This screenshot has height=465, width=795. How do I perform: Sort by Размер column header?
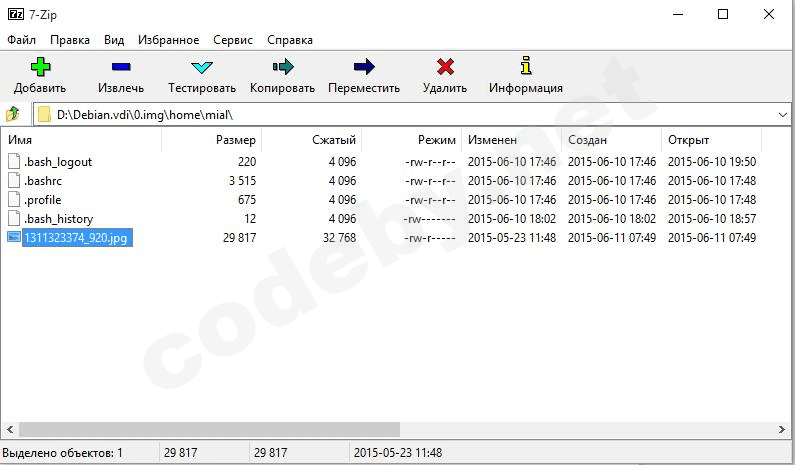211,140
